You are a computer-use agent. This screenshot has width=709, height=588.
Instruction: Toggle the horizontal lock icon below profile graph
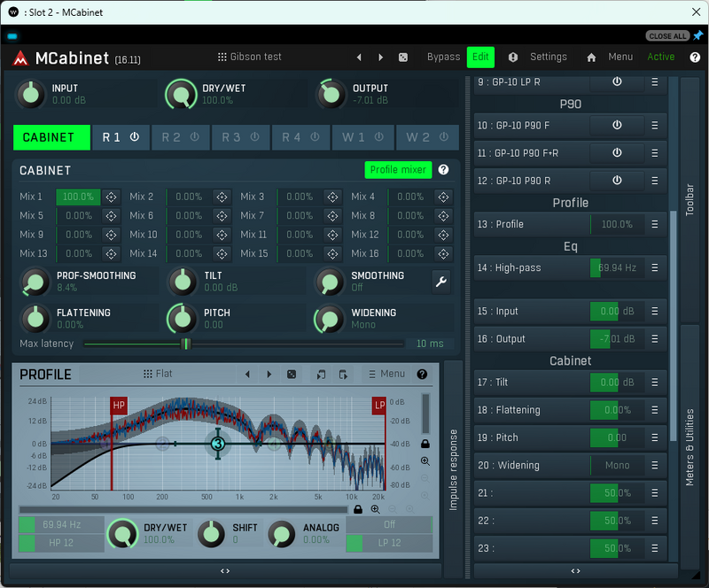pyautogui.click(x=358, y=509)
